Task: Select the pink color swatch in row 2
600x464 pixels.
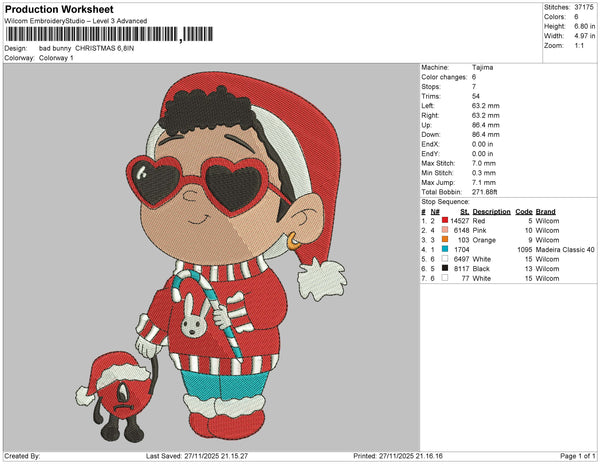Action: click(x=443, y=231)
